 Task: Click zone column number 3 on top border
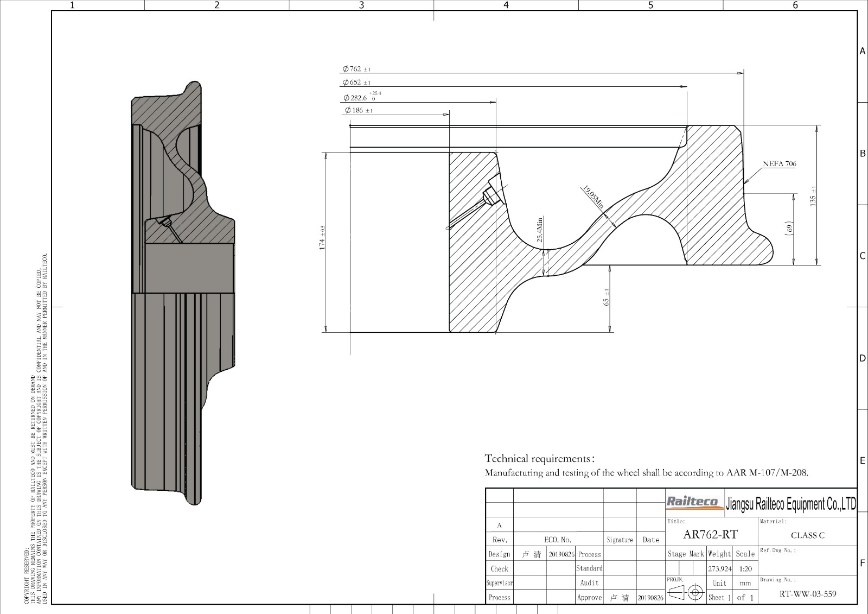point(361,5)
